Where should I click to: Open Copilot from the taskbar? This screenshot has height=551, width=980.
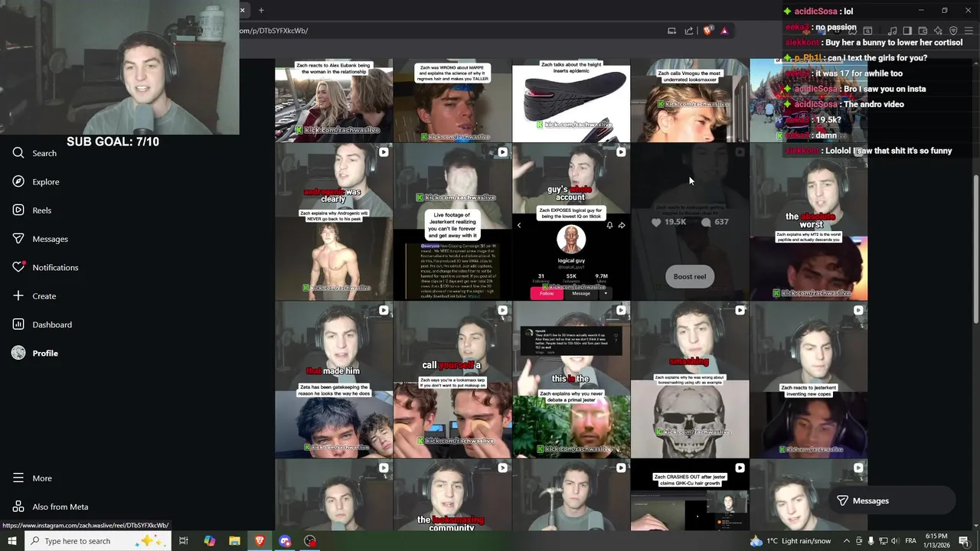(209, 541)
